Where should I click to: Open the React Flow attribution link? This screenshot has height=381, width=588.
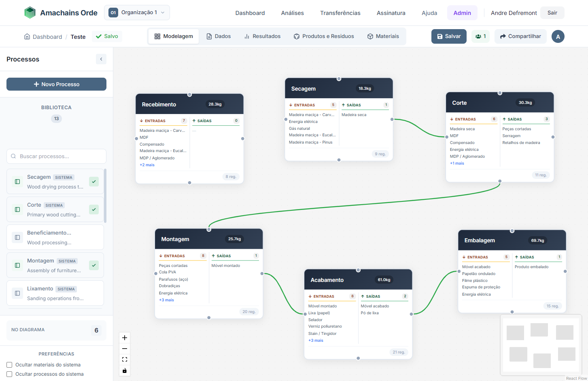576,379
